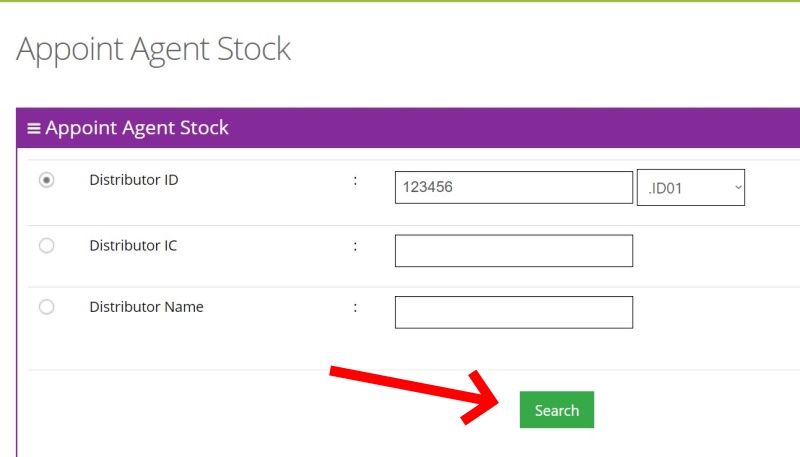Click the large 'Appoint Agent Stock' page heading
Screen dimensions: 800x457
point(154,49)
